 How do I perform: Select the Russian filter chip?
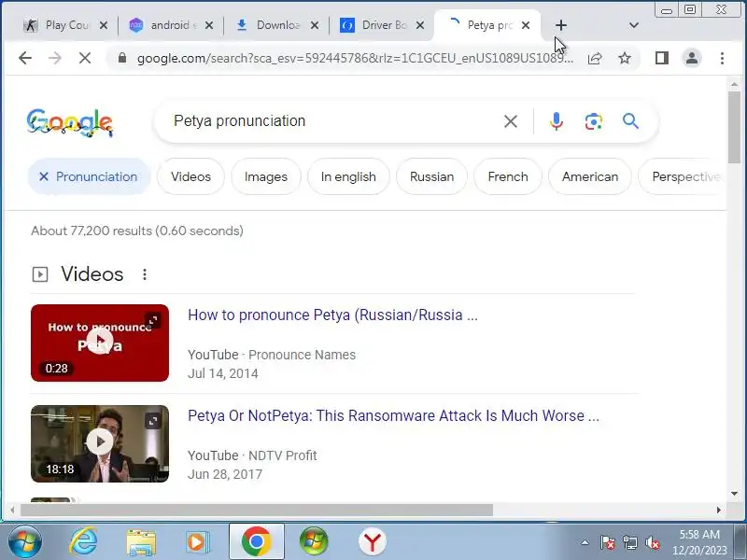click(431, 176)
